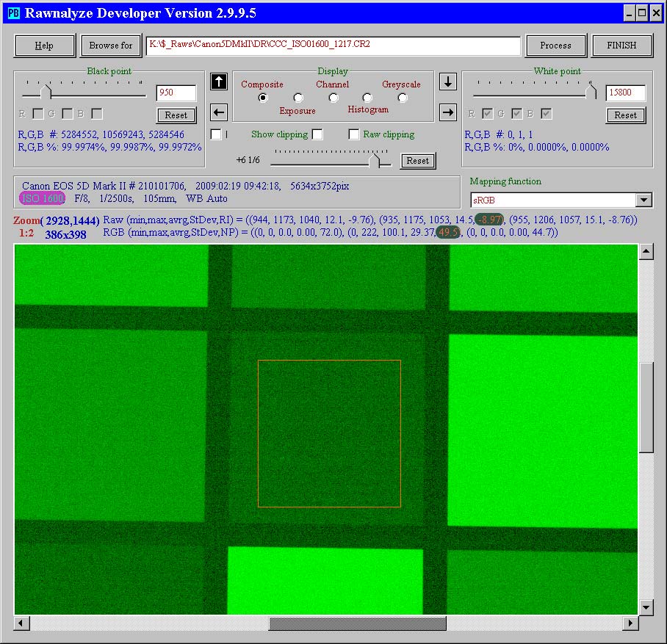Click the up arrow navigation icon

tap(218, 82)
